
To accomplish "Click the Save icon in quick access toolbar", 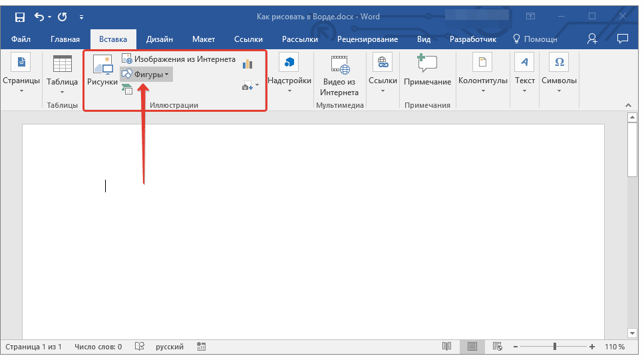I will 20,15.
